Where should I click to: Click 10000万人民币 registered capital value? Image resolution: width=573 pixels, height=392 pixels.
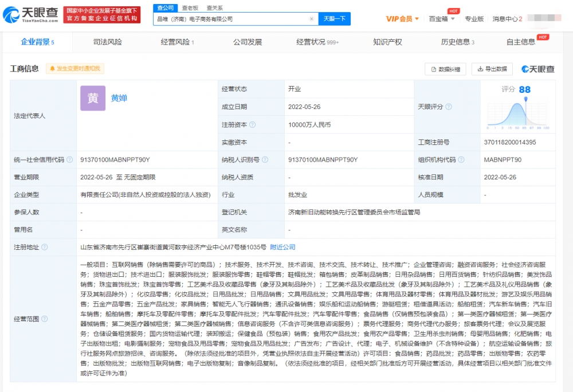pyautogui.click(x=309, y=124)
